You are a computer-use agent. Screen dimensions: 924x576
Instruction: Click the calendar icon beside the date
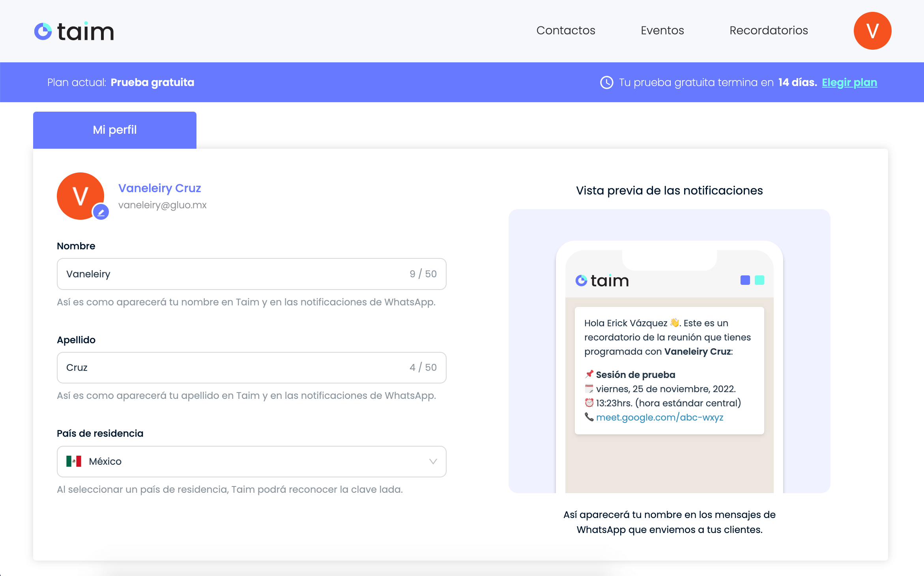point(589,389)
